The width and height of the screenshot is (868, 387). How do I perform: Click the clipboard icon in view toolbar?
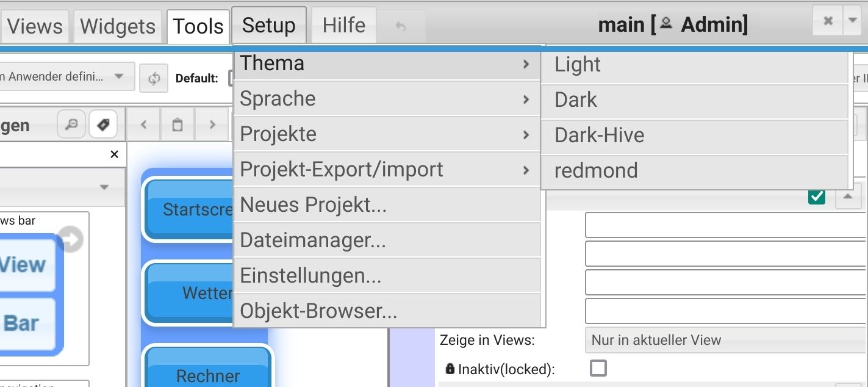pyautogui.click(x=178, y=125)
